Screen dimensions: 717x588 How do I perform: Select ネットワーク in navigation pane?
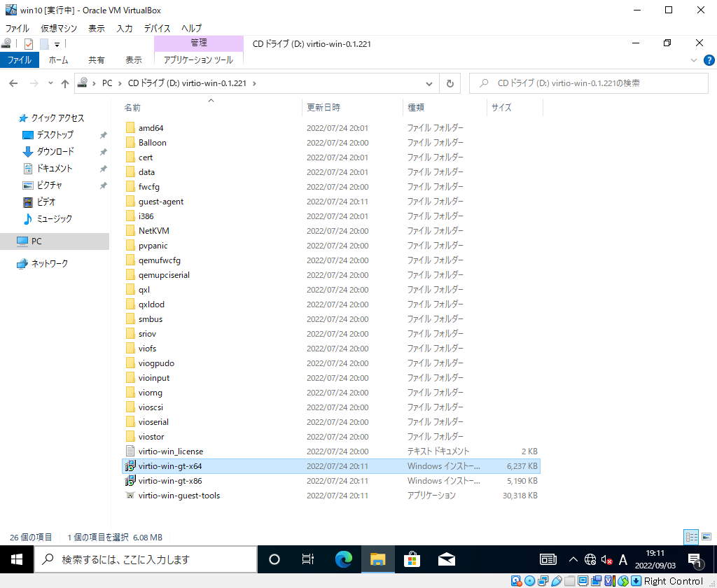point(50,263)
